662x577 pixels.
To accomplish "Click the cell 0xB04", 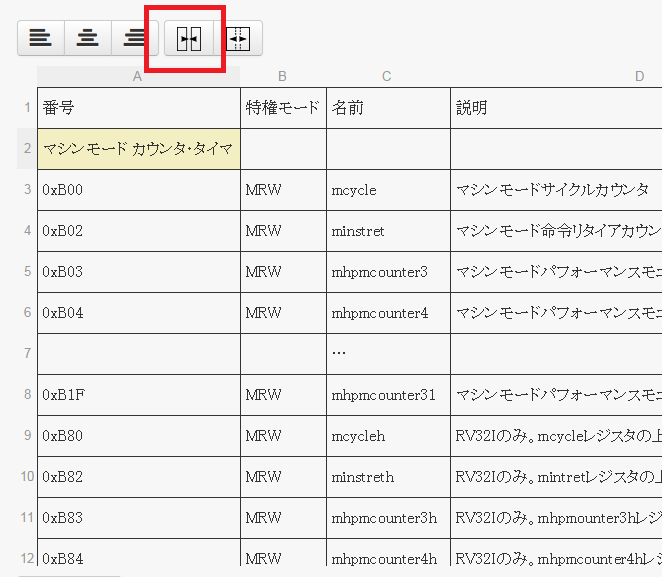I will (x=139, y=312).
